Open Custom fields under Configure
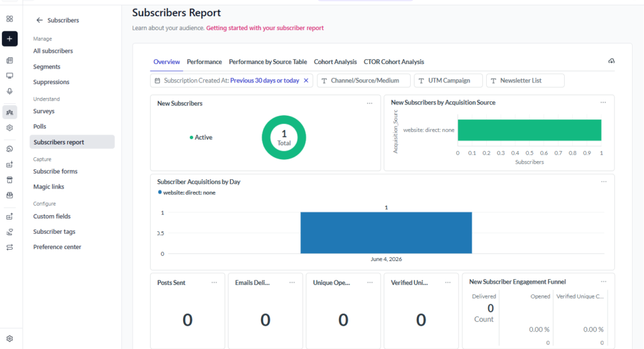 [52, 216]
